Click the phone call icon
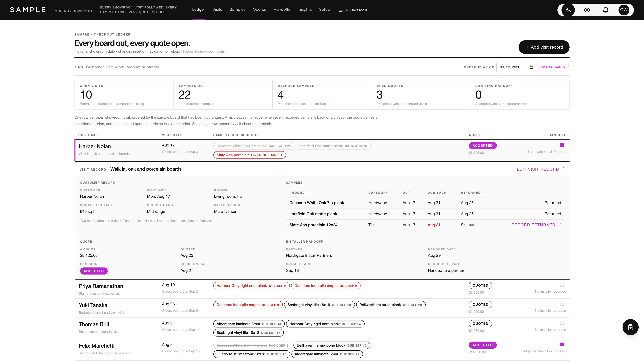The image size is (644, 362). pos(568,10)
